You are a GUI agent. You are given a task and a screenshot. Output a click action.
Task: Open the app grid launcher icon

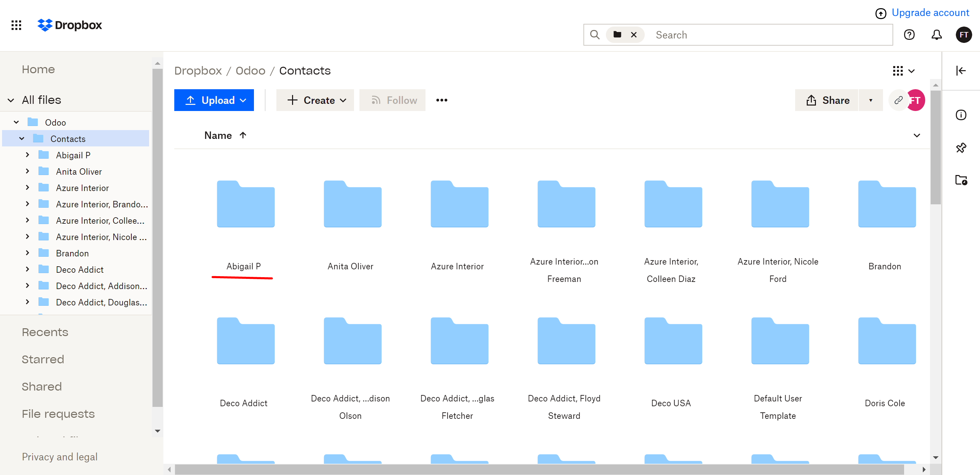click(16, 25)
